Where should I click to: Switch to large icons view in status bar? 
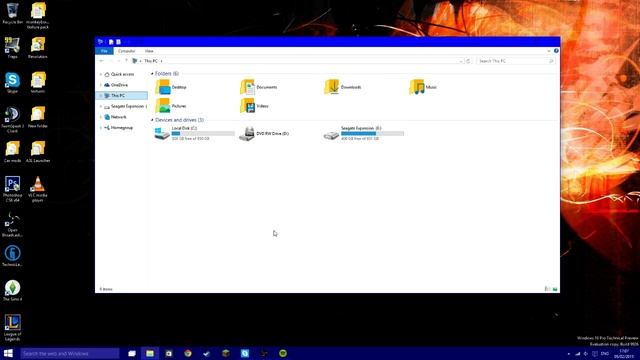click(x=555, y=289)
